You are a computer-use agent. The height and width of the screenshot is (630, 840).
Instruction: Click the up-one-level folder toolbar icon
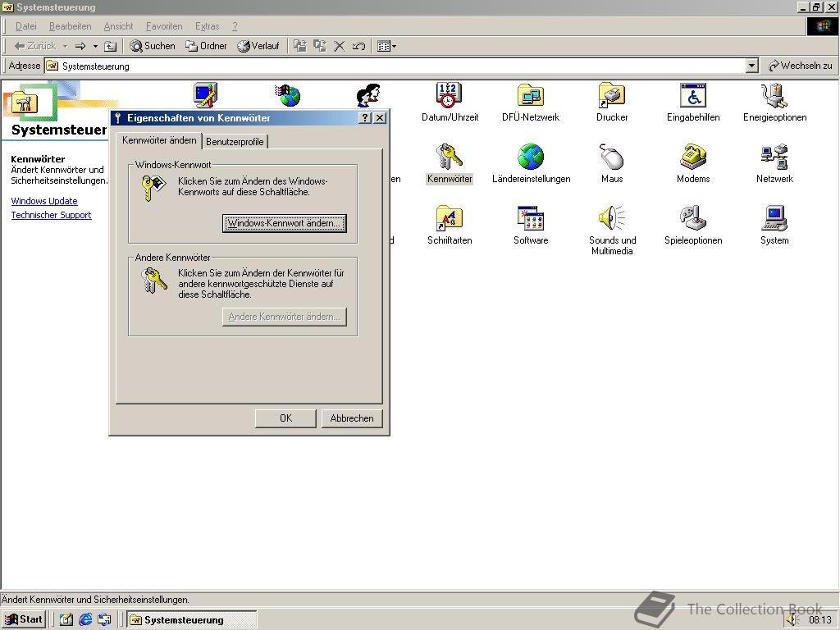[x=110, y=46]
